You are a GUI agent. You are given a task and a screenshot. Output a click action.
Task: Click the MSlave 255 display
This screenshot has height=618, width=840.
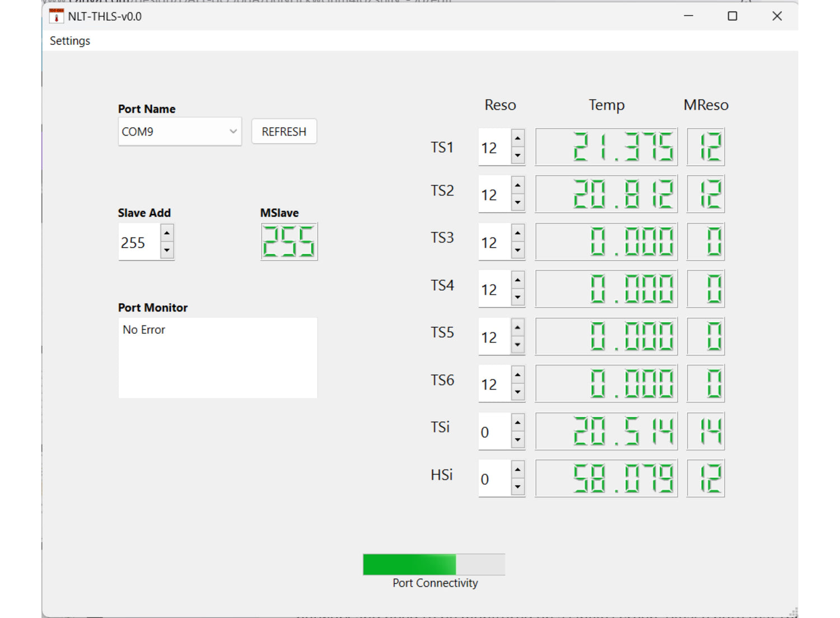click(x=289, y=241)
